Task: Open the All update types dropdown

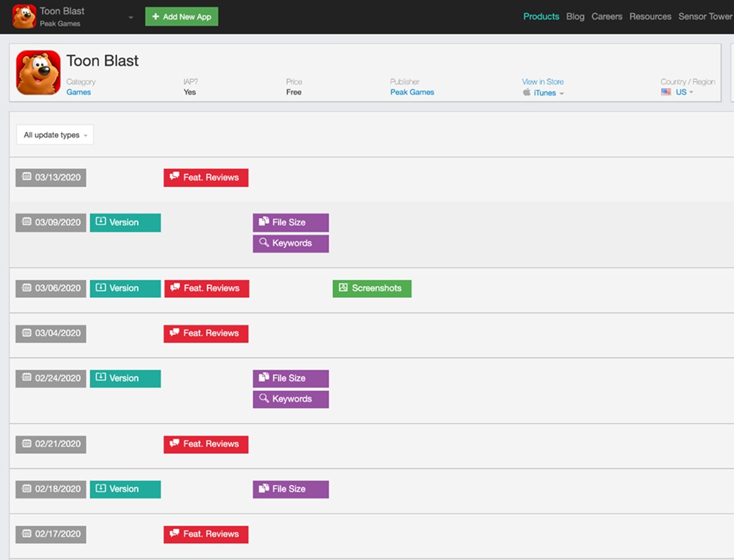Action: point(55,134)
